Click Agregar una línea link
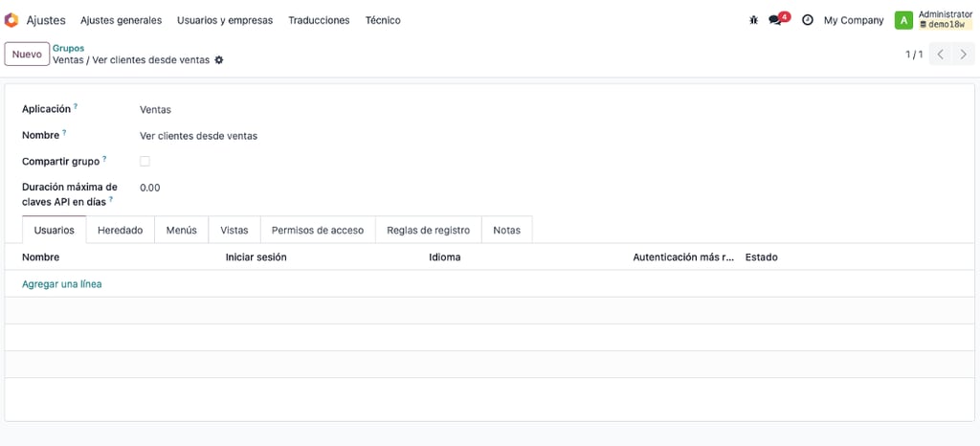Image resolution: width=980 pixels, height=446 pixels. tap(62, 283)
